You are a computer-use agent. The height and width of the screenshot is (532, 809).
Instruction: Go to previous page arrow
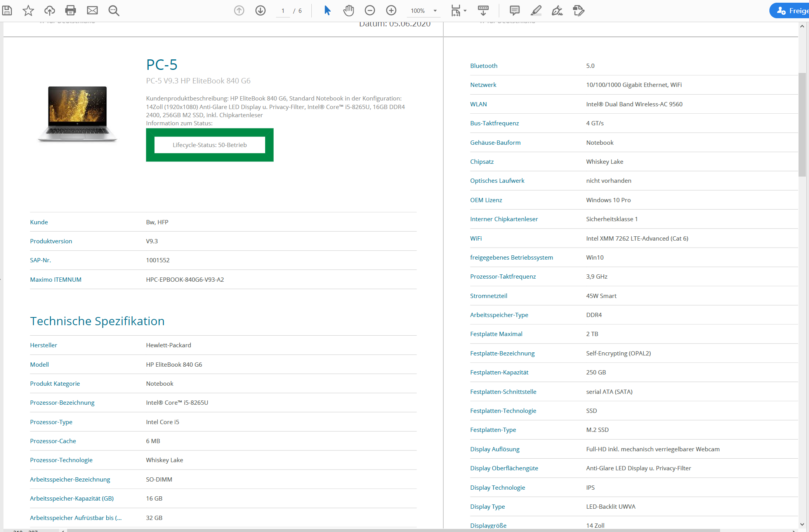pos(239,10)
